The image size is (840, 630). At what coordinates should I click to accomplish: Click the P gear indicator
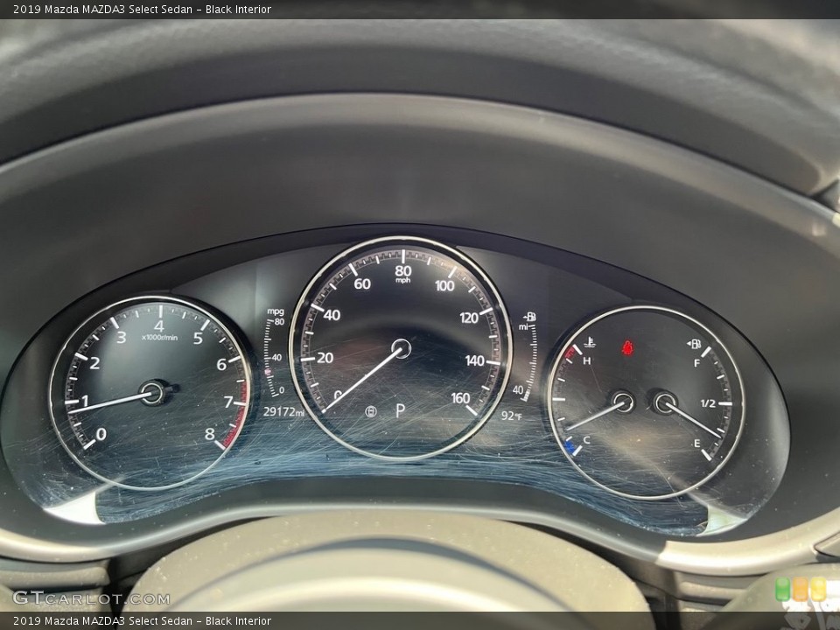(x=400, y=411)
